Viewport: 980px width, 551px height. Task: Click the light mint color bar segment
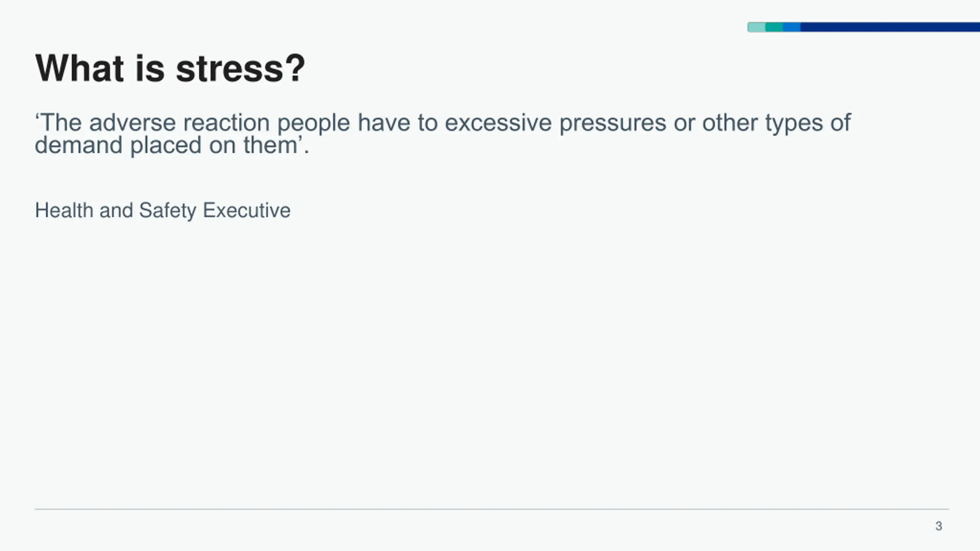(x=756, y=27)
